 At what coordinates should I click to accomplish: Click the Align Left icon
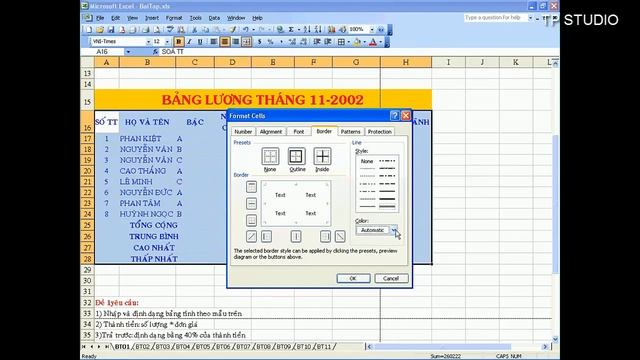pyautogui.click(x=213, y=42)
